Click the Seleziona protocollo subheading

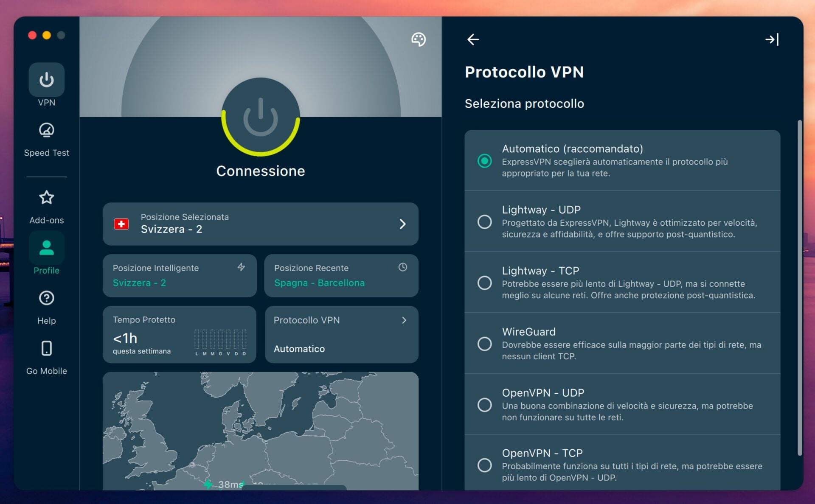pyautogui.click(x=524, y=104)
